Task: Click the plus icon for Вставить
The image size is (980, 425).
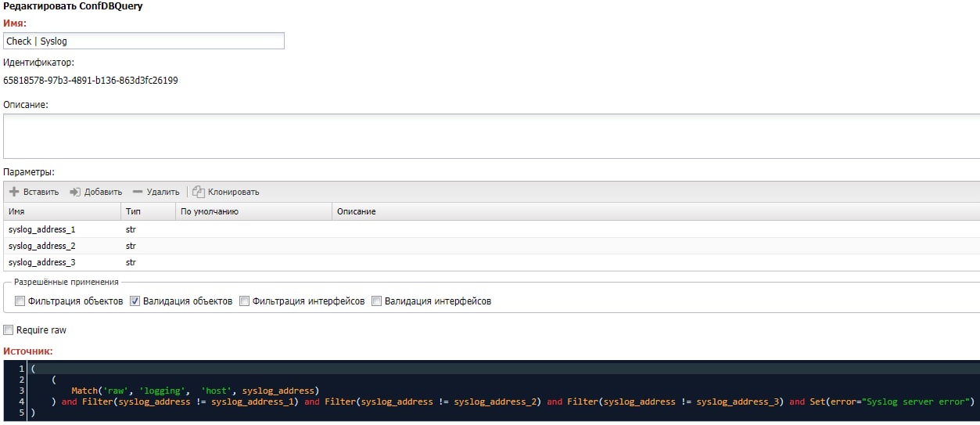Action: point(14,192)
